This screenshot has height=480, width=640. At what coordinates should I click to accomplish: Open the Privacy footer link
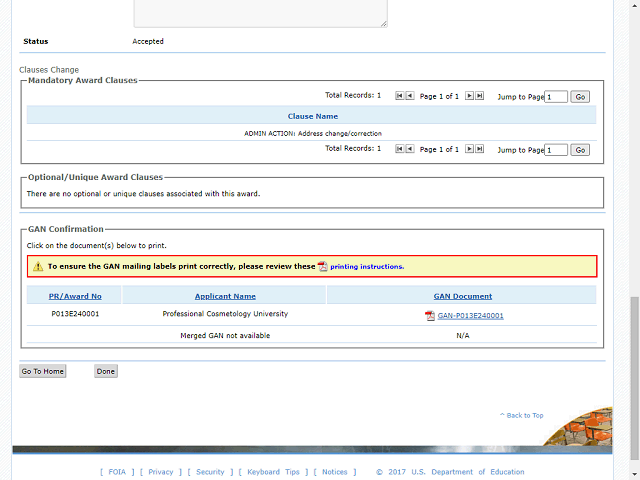click(160, 472)
